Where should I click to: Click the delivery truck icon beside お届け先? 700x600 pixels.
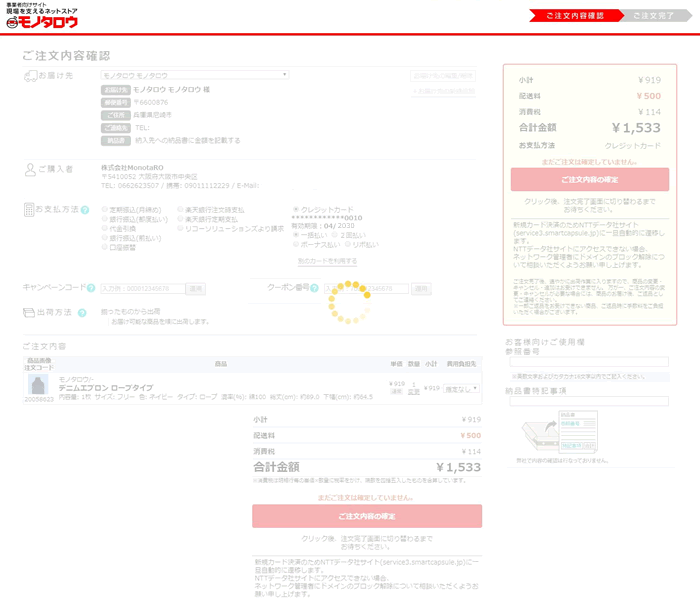(x=30, y=76)
